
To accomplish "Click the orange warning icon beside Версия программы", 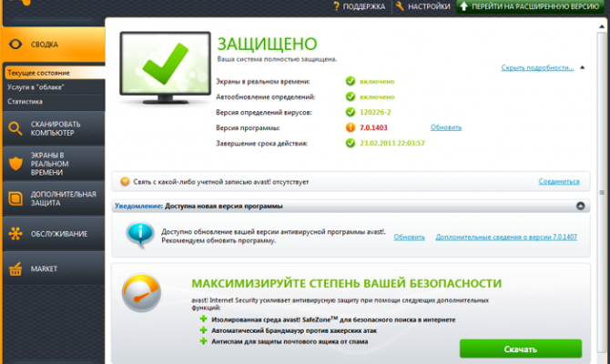I will [351, 127].
